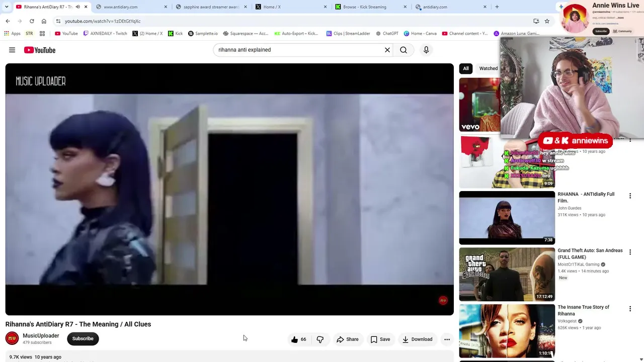Dislike the video with thumbs down
This screenshot has height=362, width=644.
click(320, 339)
